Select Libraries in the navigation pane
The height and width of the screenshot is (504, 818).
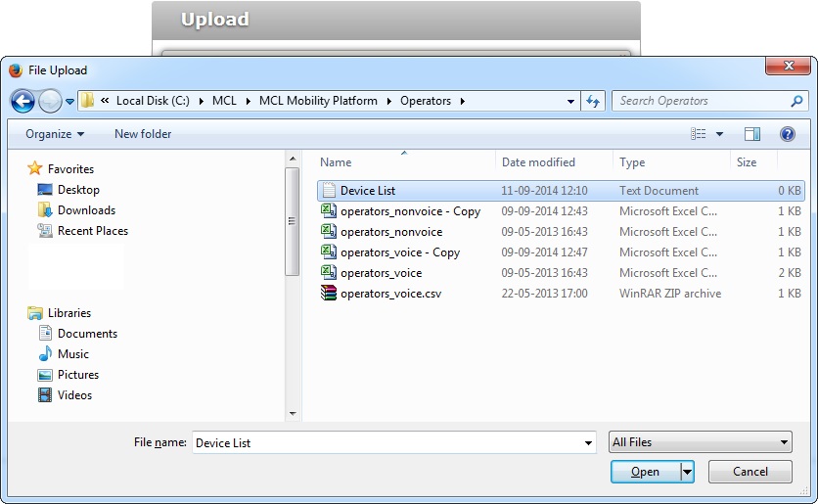(x=69, y=313)
